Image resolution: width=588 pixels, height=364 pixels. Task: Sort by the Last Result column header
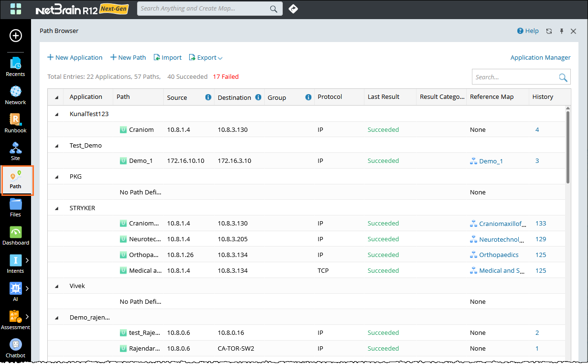coord(384,97)
